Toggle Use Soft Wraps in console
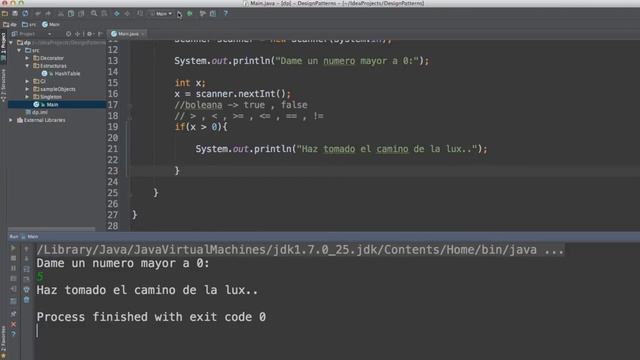 pyautogui.click(x=27, y=269)
